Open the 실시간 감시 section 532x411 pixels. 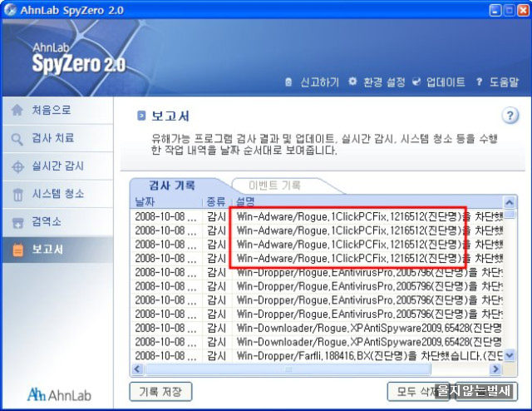57,166
